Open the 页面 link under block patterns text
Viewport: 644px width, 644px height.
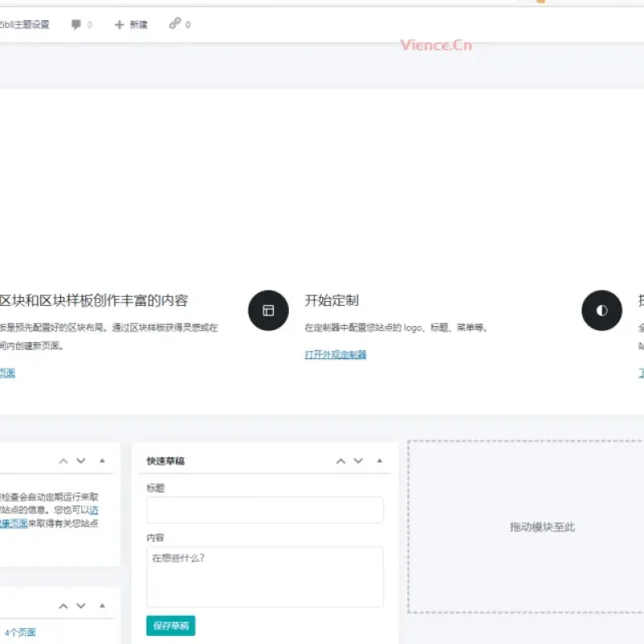pyautogui.click(x=7, y=373)
